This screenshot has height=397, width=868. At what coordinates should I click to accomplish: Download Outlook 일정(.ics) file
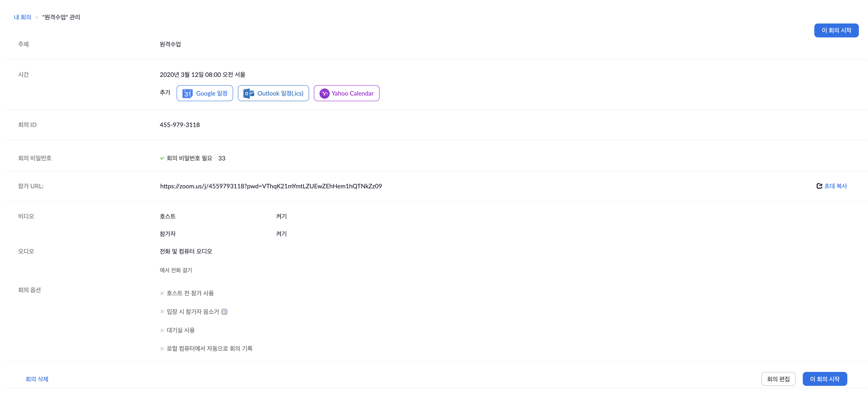pyautogui.click(x=280, y=93)
